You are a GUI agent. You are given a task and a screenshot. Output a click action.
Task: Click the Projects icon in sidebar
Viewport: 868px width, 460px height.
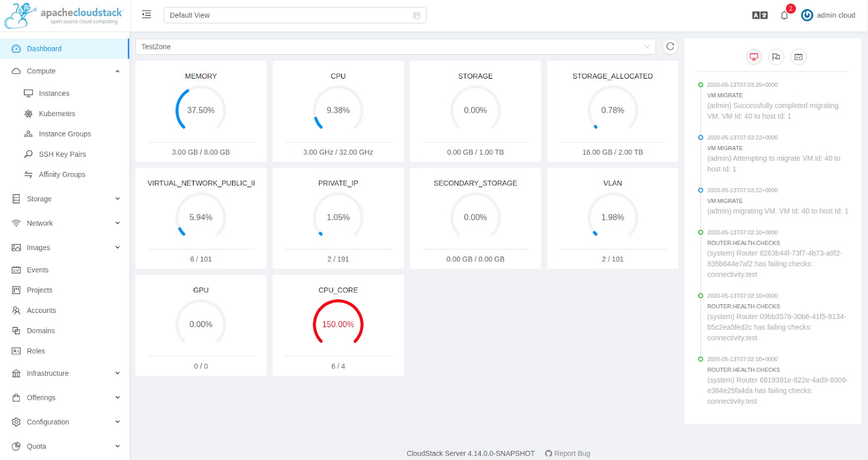pos(16,290)
